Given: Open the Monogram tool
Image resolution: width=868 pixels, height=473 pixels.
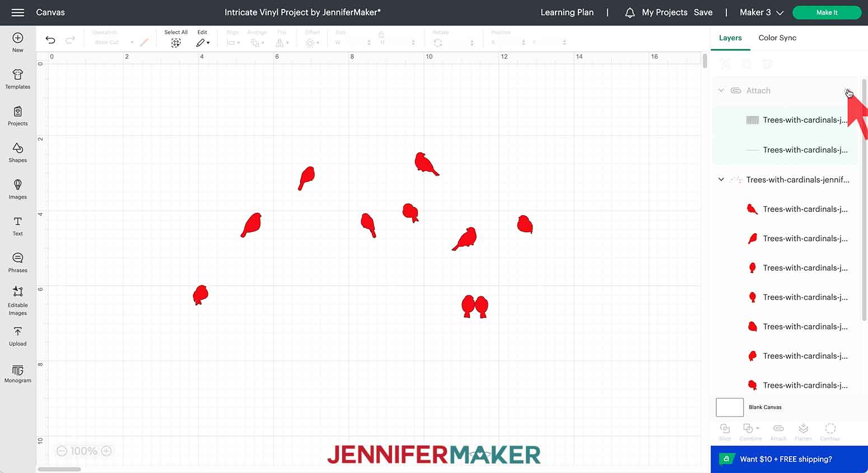Looking at the screenshot, I should pyautogui.click(x=18, y=374).
